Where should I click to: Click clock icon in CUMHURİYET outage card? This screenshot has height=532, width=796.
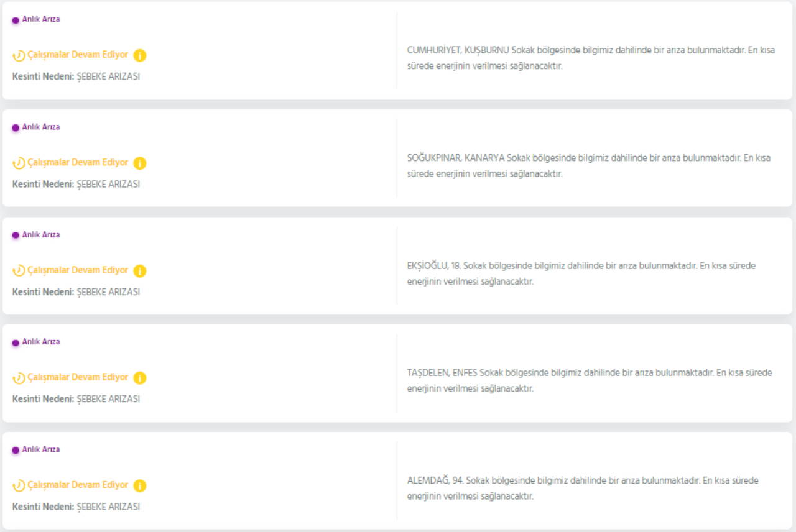tap(19, 55)
